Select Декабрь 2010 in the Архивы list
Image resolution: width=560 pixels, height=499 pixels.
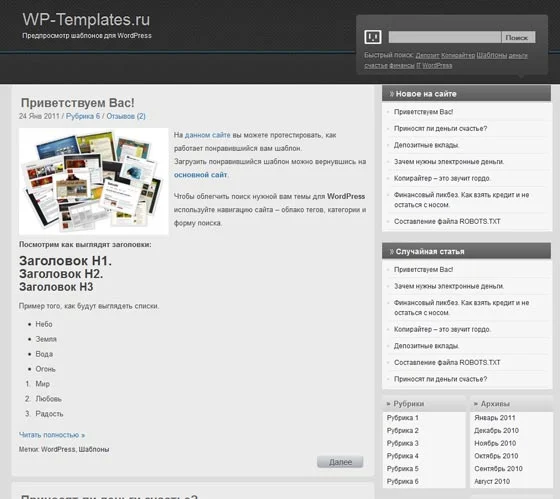click(496, 430)
